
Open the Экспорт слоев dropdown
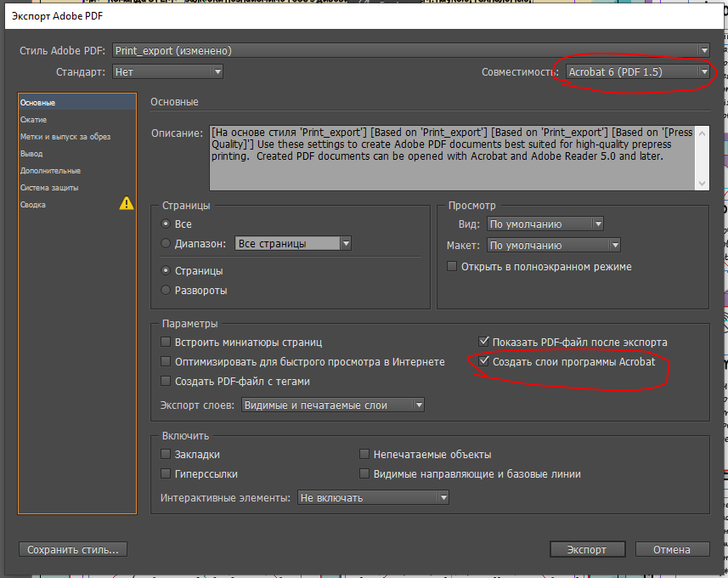point(332,405)
